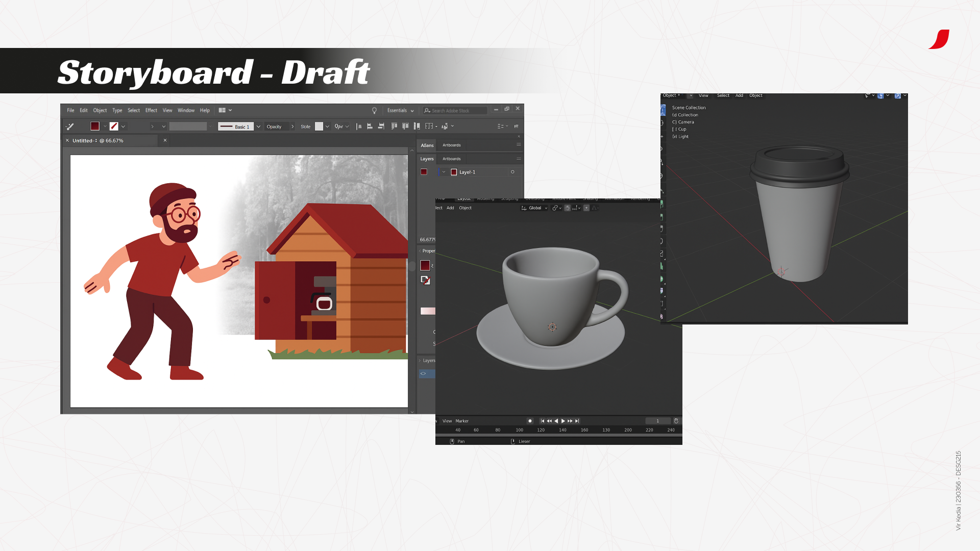Open the Essentials workspace dropdown
980x551 pixels.
click(x=401, y=111)
